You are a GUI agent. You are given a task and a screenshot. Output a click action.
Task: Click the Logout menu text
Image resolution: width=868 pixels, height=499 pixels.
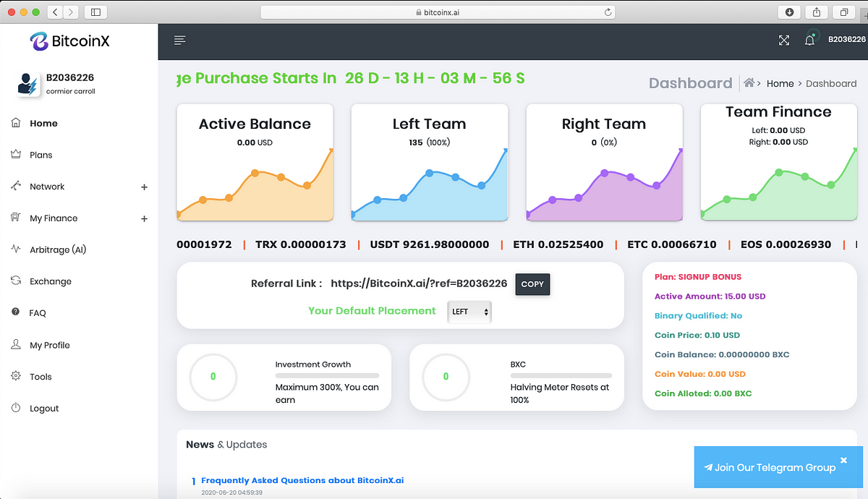[44, 409]
